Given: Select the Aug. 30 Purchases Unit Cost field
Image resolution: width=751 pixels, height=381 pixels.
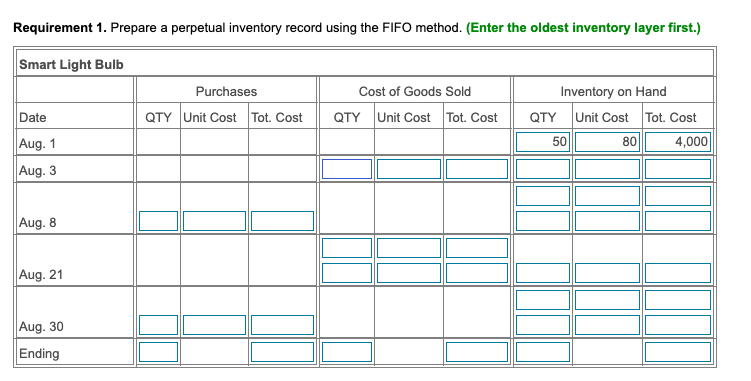Looking at the screenshot, I should 214,325.
